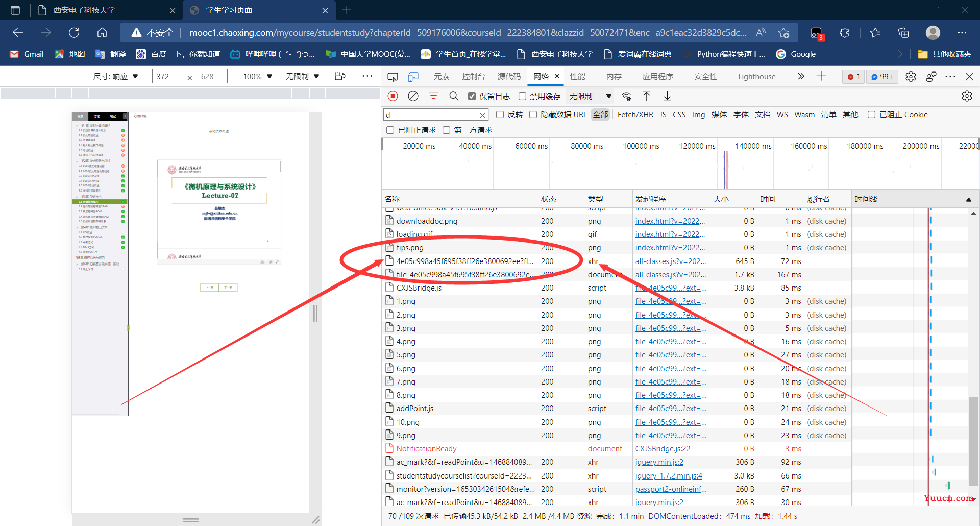Open network conditions wifi icon
This screenshot has height=526, width=980.
click(626, 96)
